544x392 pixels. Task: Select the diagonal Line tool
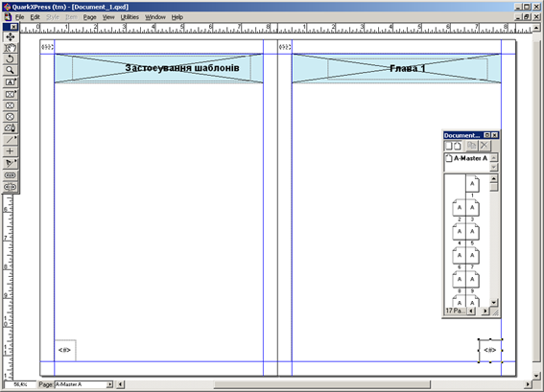[x=10, y=140]
